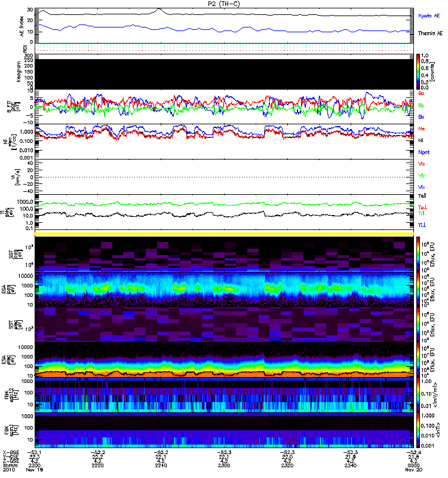Screen dimensions: 448x478
Task: Click the nT colorbar beside FBK scm panel
Action: tap(418, 430)
